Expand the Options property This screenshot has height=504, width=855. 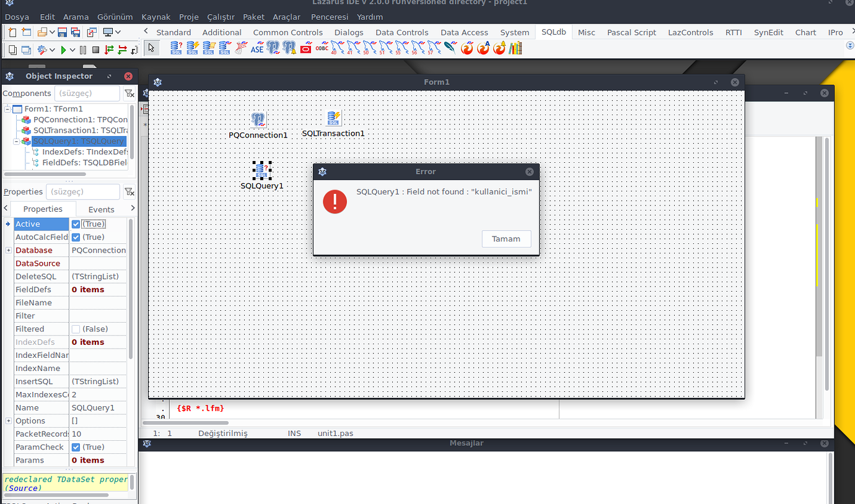9,421
